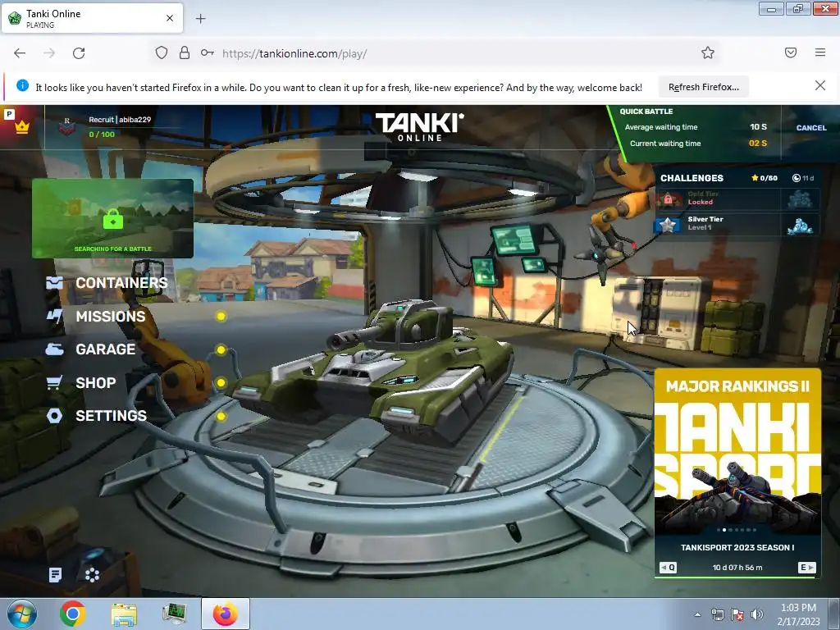Open the Firefox hamburger menu
The image size is (840, 630).
click(820, 52)
